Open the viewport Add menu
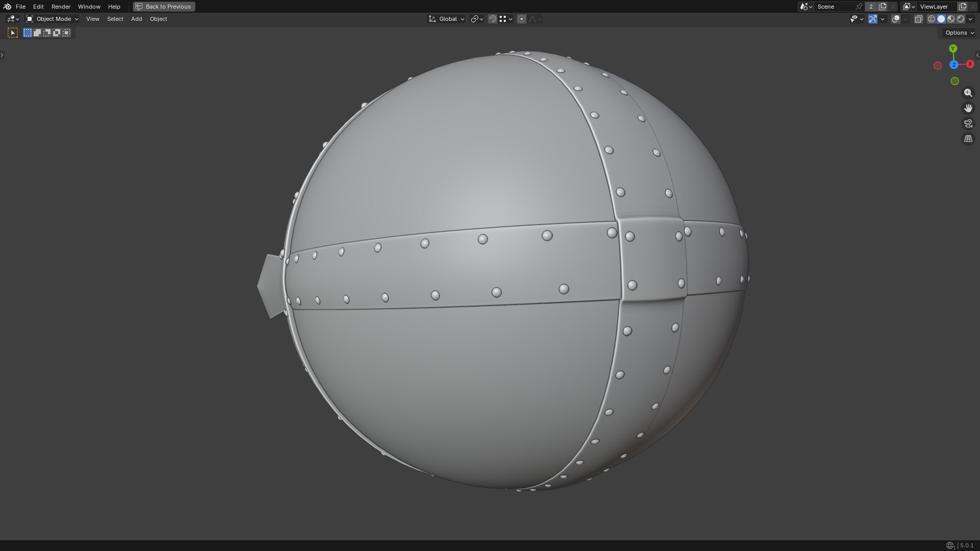Image resolution: width=980 pixels, height=551 pixels. coord(136,19)
